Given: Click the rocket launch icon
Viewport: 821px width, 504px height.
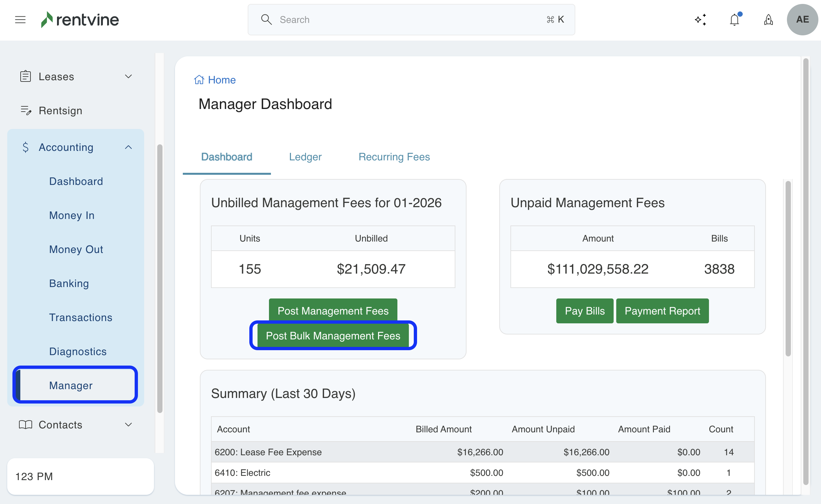Looking at the screenshot, I should pyautogui.click(x=768, y=20).
